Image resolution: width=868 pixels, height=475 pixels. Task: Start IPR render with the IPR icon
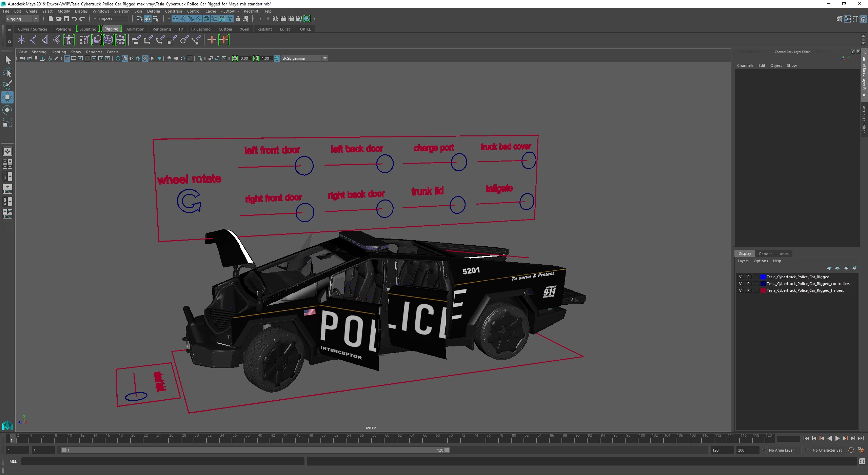tap(291, 19)
